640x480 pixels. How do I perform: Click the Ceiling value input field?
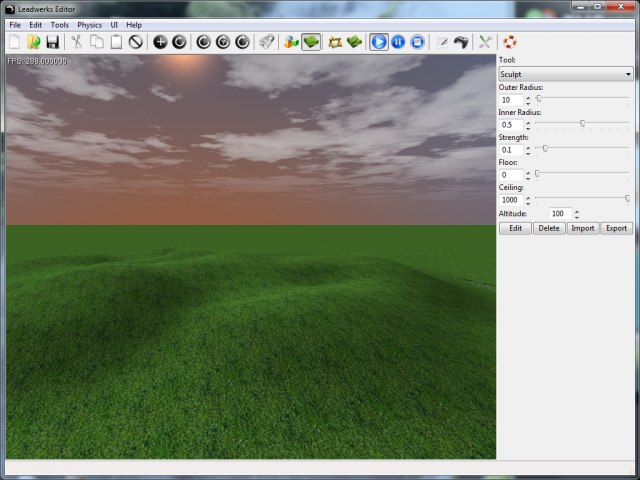510,200
